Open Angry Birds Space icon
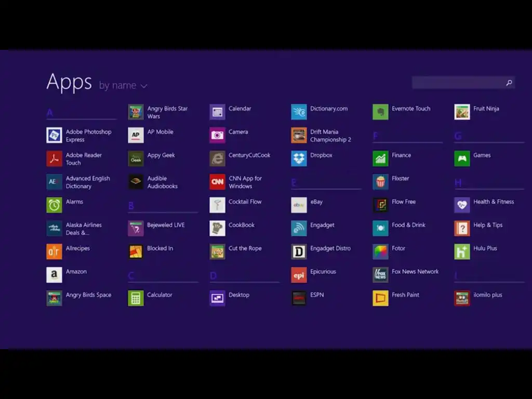This screenshot has height=399, width=532. point(54,298)
